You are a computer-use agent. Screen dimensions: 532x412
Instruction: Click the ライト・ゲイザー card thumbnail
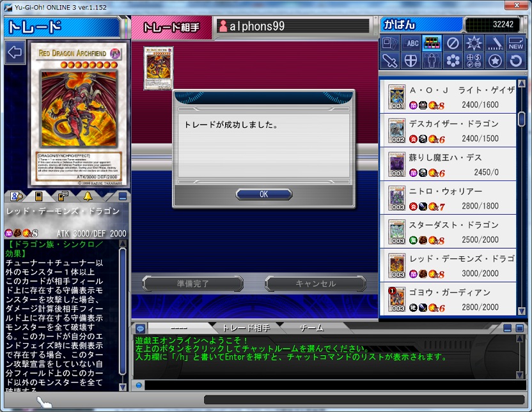[396, 97]
